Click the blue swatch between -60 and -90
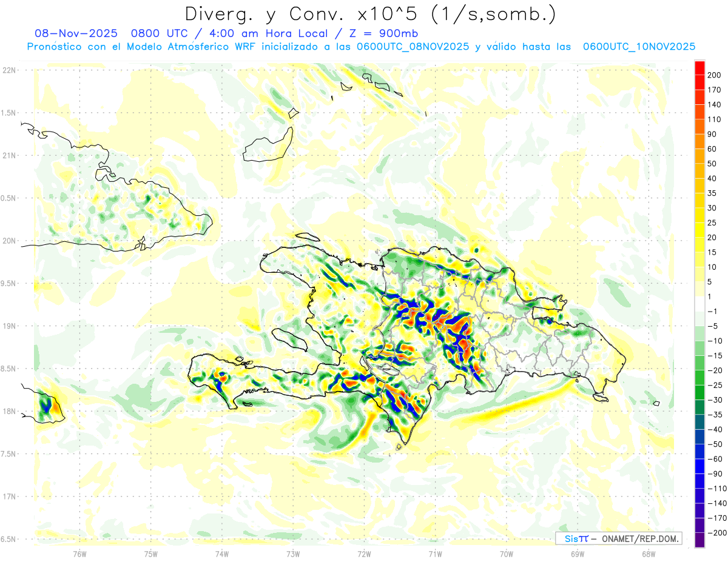This screenshot has width=728, height=562. pos(700,467)
